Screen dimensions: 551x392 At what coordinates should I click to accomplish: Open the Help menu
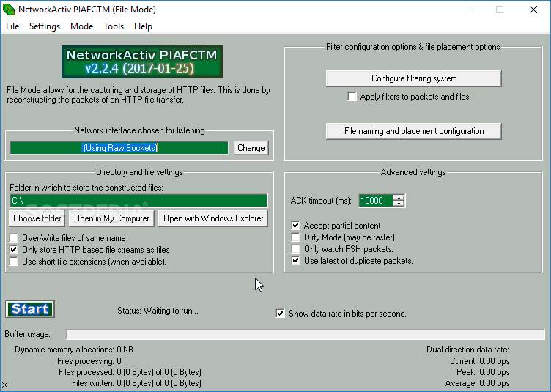(143, 26)
